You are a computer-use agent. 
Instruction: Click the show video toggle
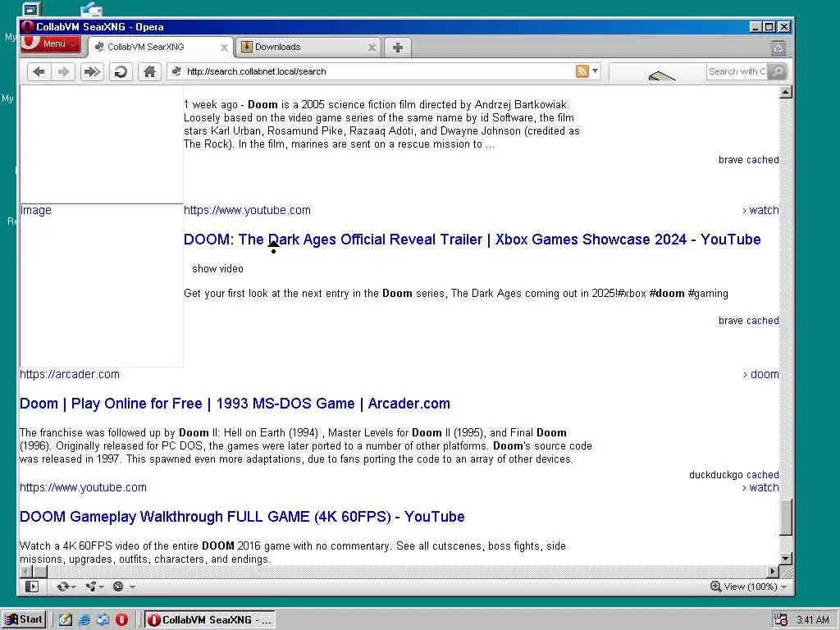217,269
